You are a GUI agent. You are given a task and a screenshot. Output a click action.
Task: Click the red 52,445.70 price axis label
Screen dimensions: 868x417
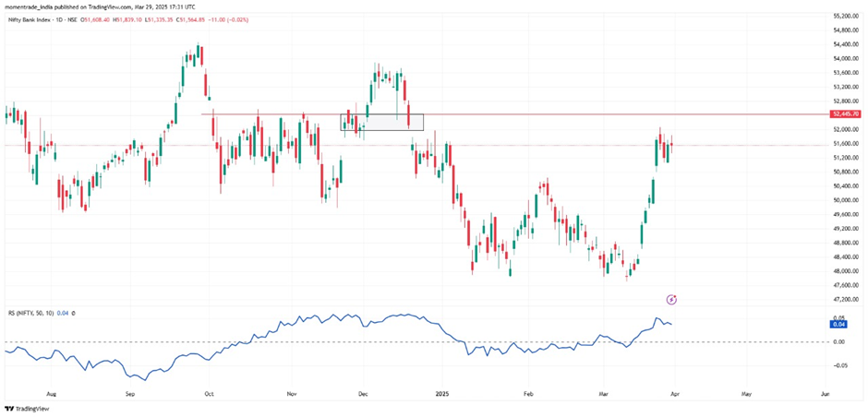click(845, 113)
